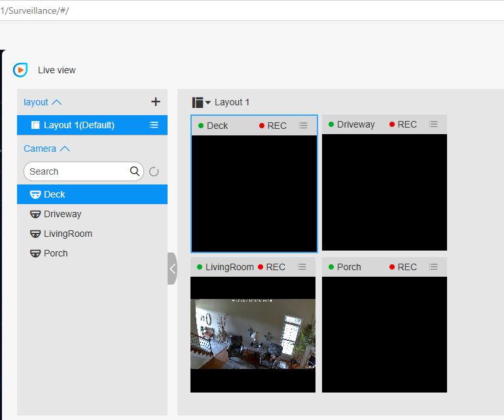Open Layout 1(Default) options menu icon
Screen dimensions: 504x420
[154, 125]
